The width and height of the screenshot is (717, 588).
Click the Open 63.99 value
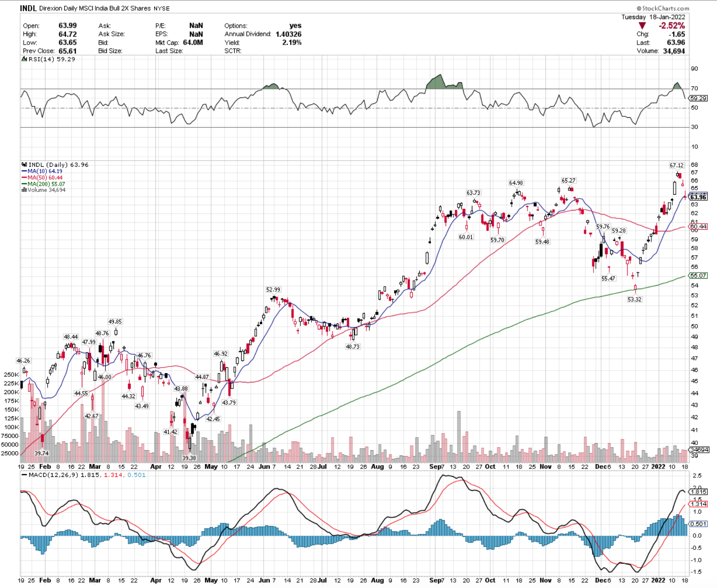point(67,26)
